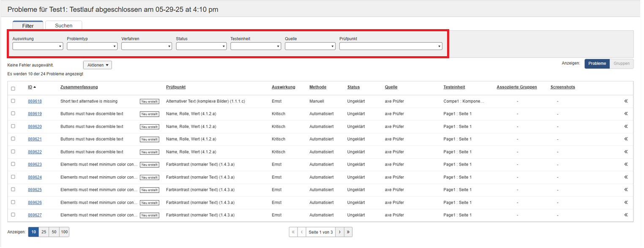Expand the Aktionen dropdown menu
Image resolution: width=644 pixels, height=248 pixels.
pyautogui.click(x=98, y=65)
